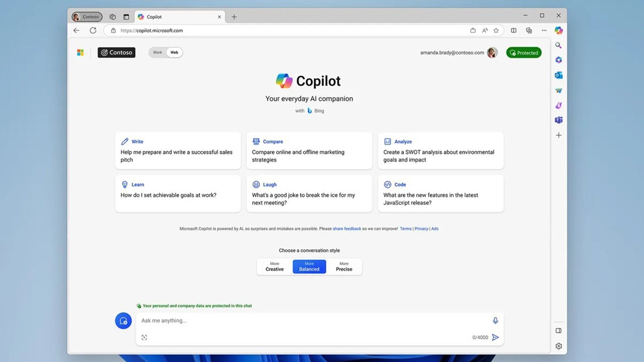Open the split screen icon in toolbar

click(x=514, y=30)
